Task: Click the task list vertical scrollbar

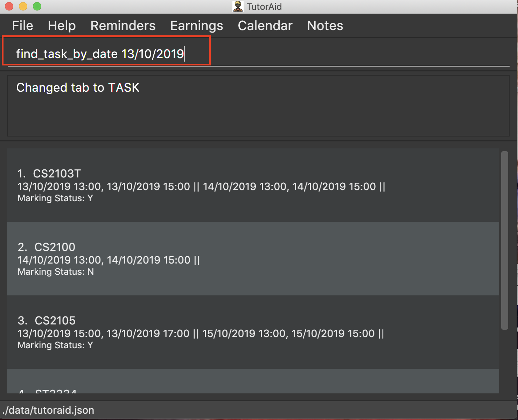Action: pyautogui.click(x=504, y=240)
